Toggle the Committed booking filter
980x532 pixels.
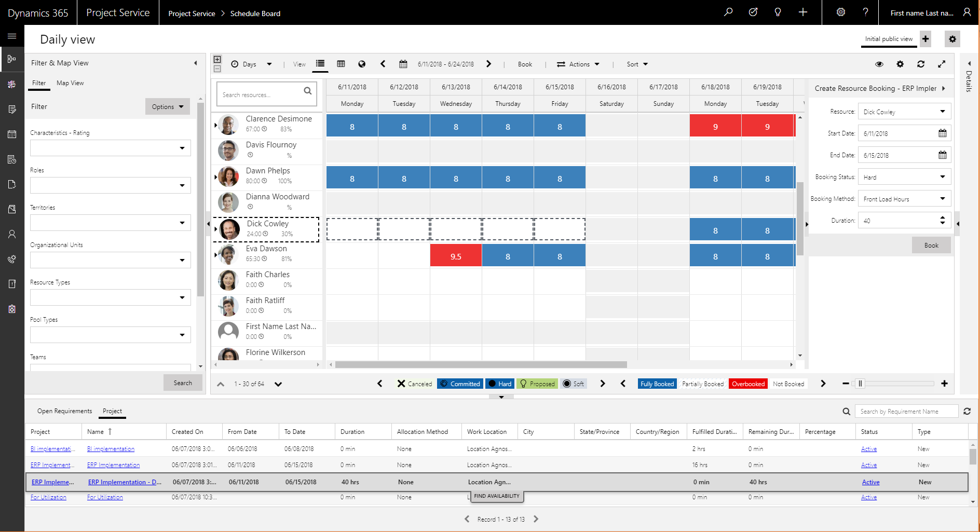click(x=460, y=384)
